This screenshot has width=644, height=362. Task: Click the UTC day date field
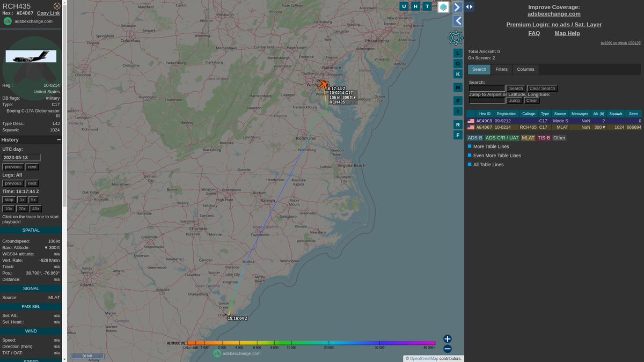21,158
